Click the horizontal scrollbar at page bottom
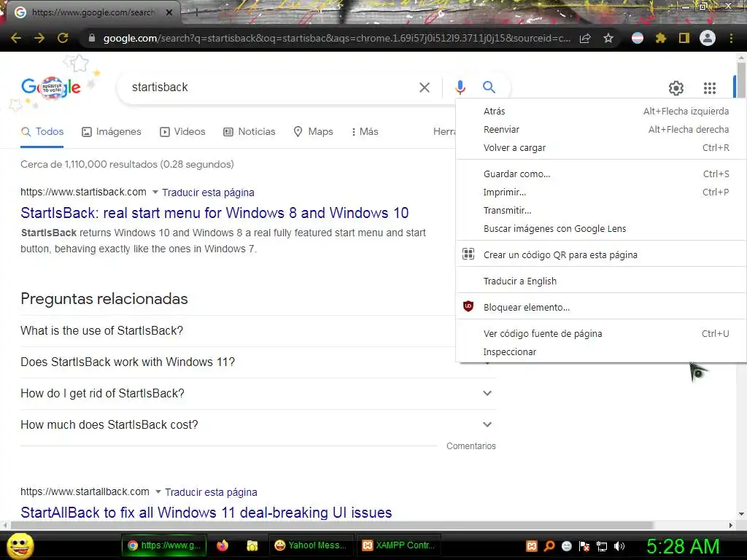This screenshot has width=747, height=560. click(x=332, y=525)
